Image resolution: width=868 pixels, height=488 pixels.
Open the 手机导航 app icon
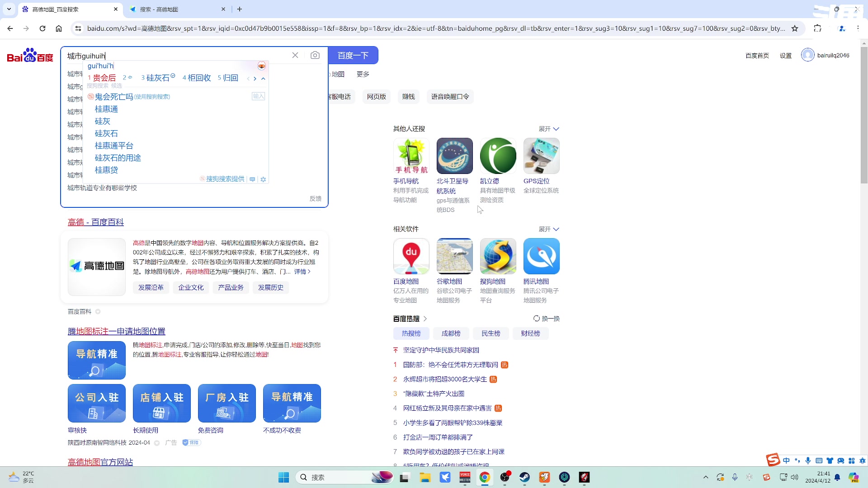(411, 156)
